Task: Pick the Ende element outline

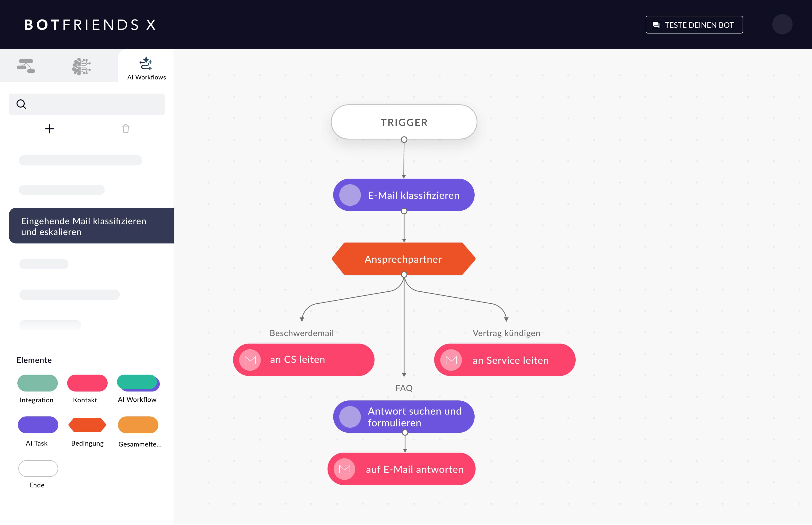Action: coord(38,468)
